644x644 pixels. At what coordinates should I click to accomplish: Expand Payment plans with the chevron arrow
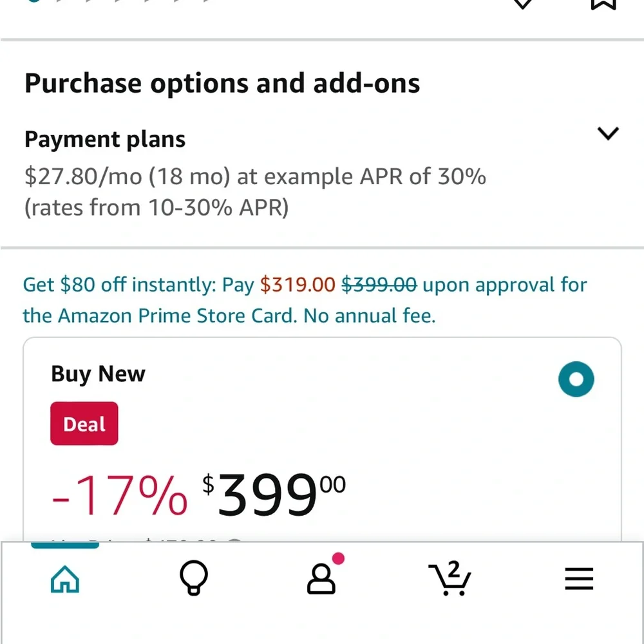point(608,133)
